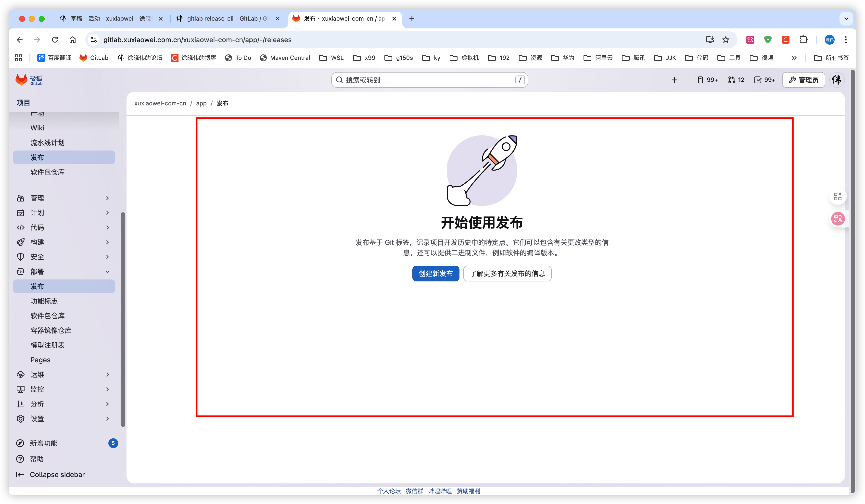Click the plus create-new icon in header
The width and height of the screenshot is (865, 504).
coord(674,80)
